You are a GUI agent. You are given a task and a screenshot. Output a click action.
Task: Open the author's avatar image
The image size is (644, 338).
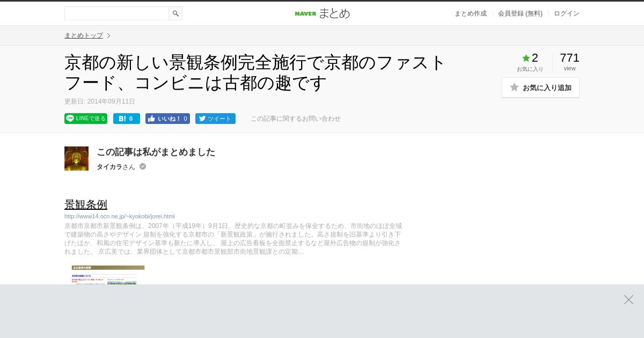[x=76, y=158]
